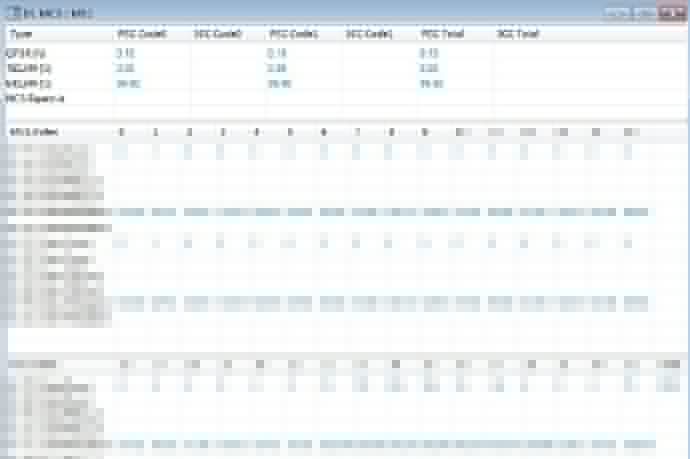Select index column header 7

357,132
